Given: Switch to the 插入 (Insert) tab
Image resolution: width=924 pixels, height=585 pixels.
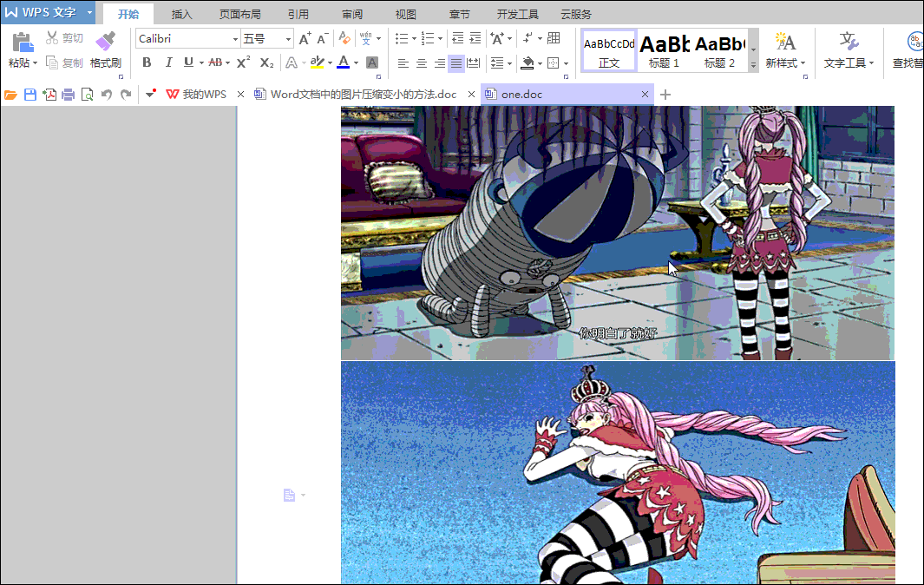Looking at the screenshot, I should point(181,14).
